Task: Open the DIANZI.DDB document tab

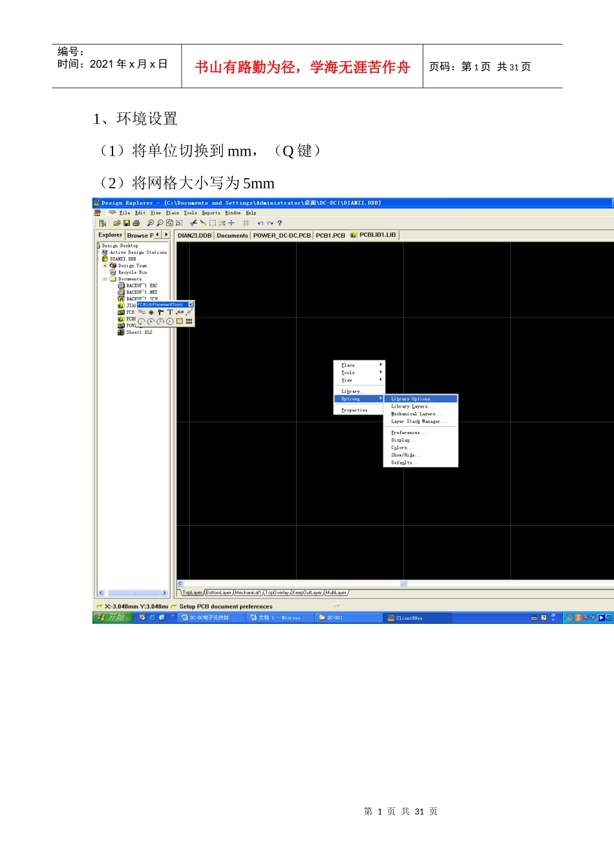Action: pos(195,236)
